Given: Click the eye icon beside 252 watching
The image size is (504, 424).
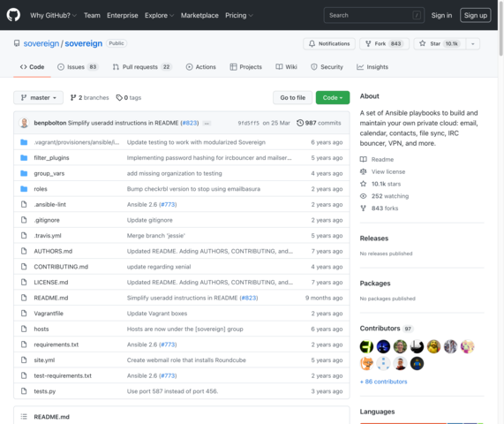Looking at the screenshot, I should 363,196.
